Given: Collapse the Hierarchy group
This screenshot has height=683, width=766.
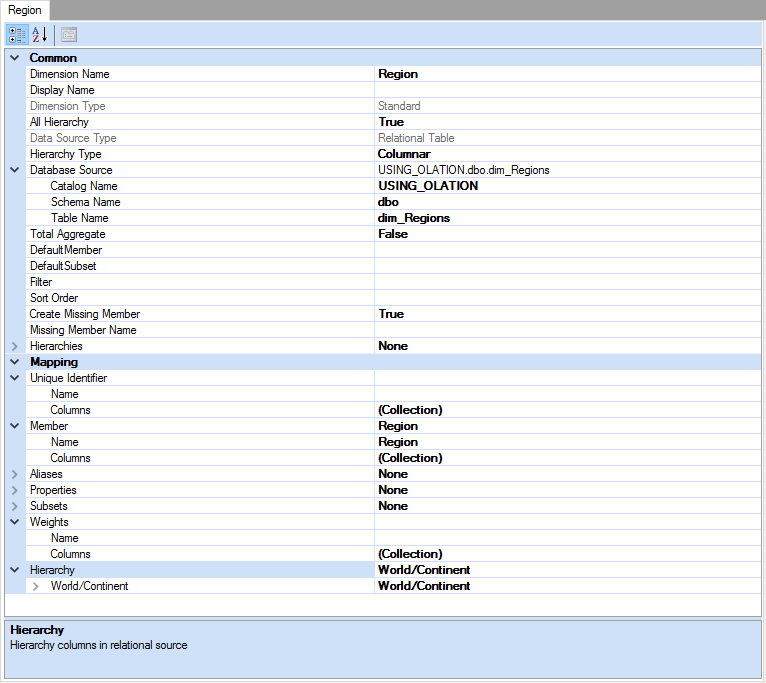Looking at the screenshot, I should coord(15,570).
